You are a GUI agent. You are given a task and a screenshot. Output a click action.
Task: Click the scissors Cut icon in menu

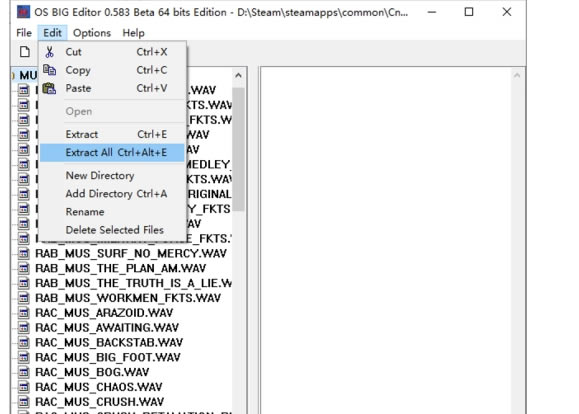[x=49, y=52]
